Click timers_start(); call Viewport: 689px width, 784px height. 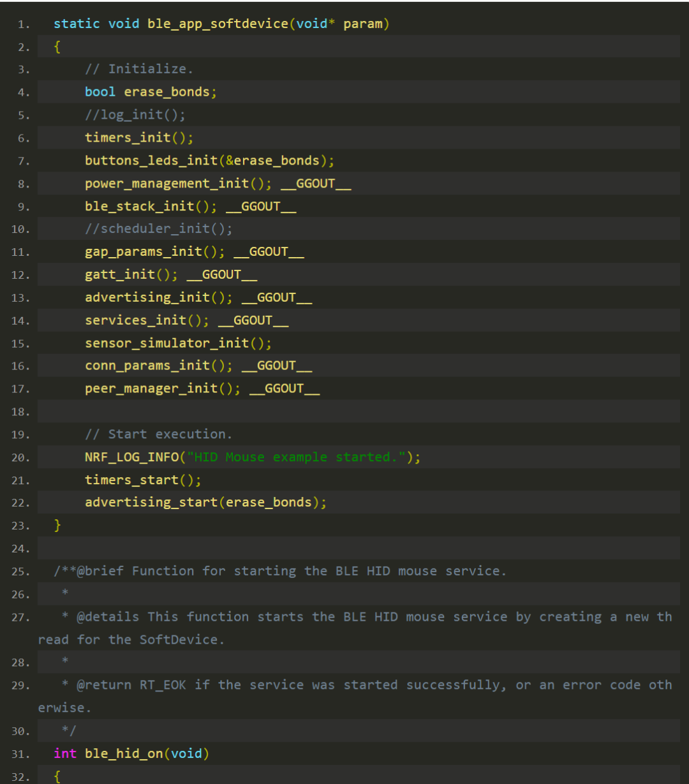click(144, 480)
